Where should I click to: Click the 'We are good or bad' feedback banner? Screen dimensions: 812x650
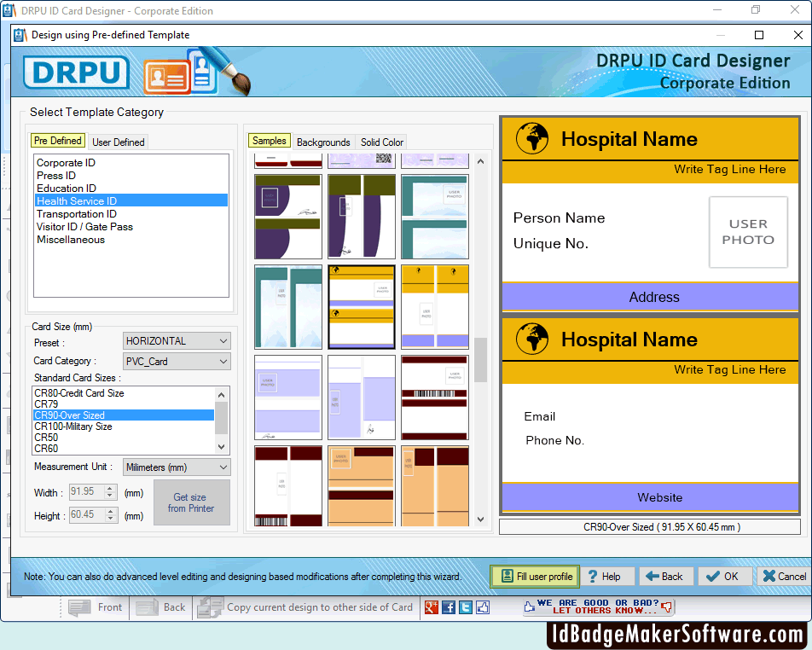click(598, 606)
